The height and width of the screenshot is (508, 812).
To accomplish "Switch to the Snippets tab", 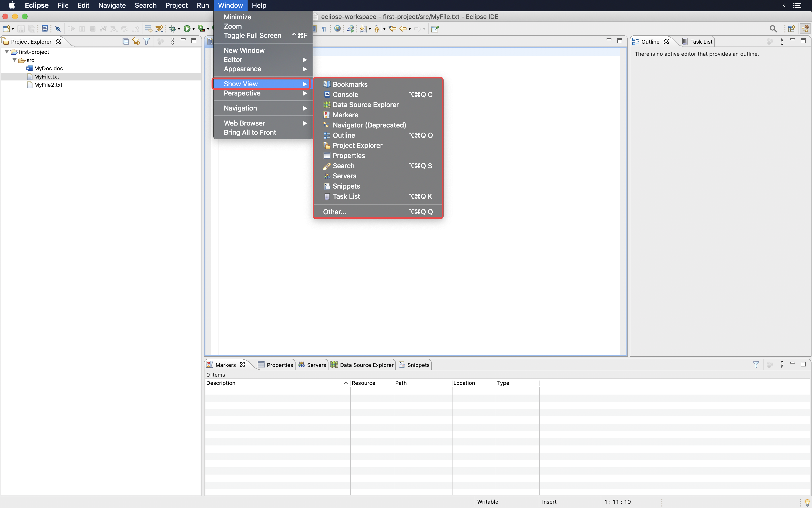I will click(x=414, y=365).
